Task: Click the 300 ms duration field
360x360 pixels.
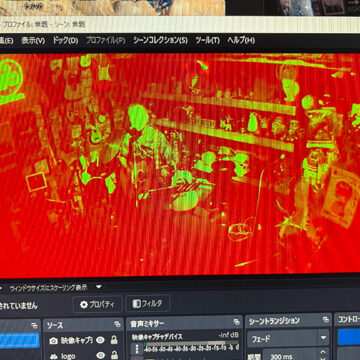Action: coord(290,355)
